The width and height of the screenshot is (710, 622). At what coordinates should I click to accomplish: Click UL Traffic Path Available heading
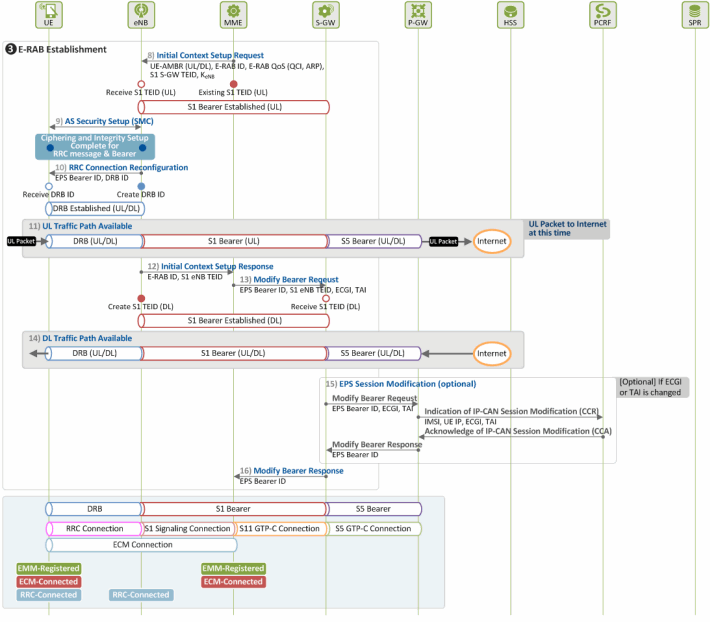87,226
